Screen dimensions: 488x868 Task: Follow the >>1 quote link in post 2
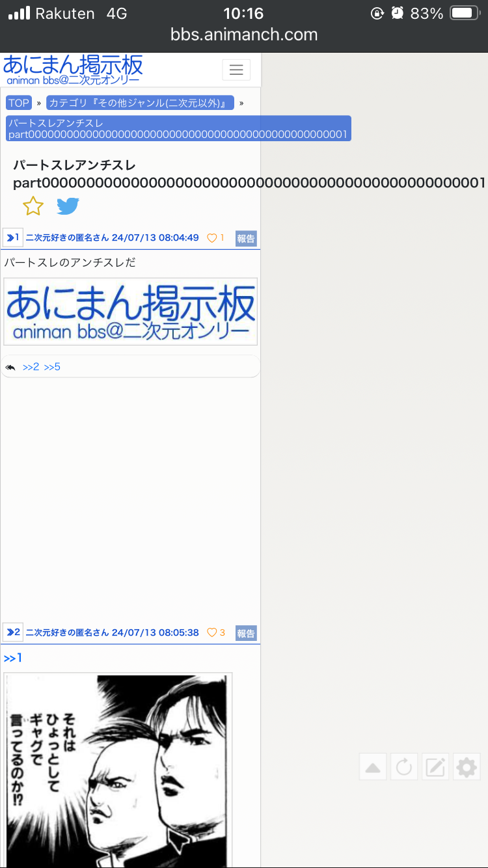[13, 658]
